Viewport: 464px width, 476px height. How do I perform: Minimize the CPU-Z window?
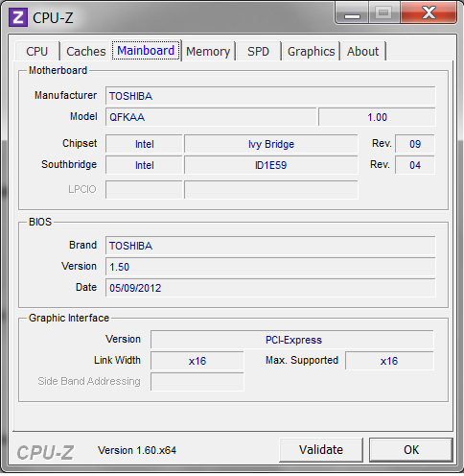(352, 13)
